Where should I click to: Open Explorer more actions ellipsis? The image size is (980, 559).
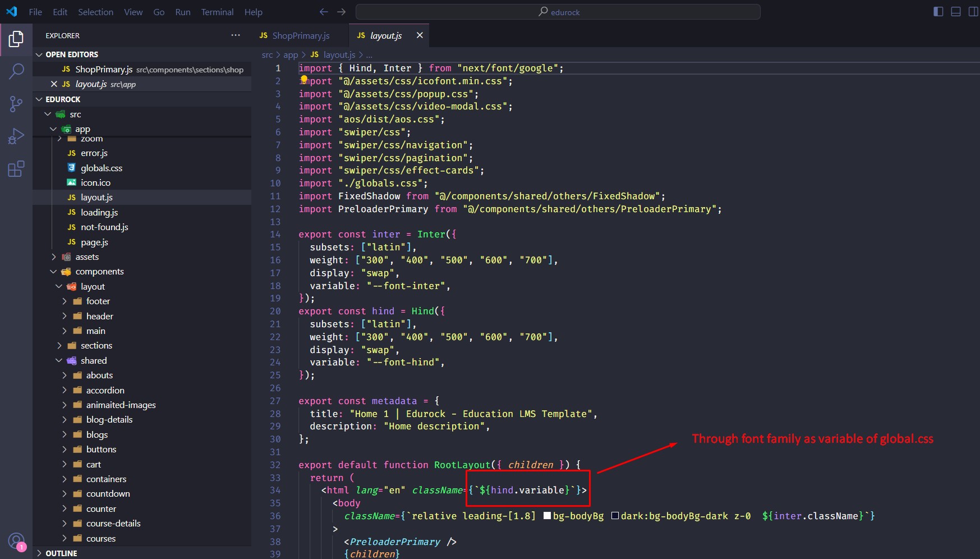[236, 35]
